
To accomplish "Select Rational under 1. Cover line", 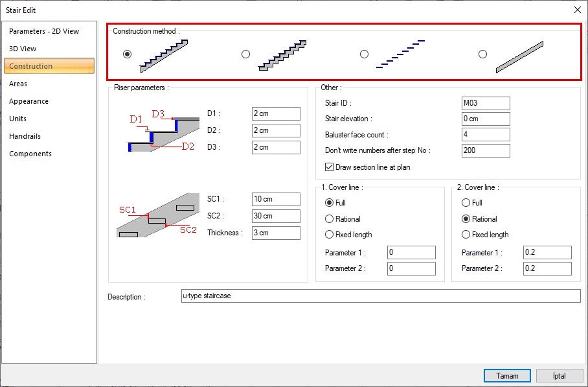I will coord(330,218).
